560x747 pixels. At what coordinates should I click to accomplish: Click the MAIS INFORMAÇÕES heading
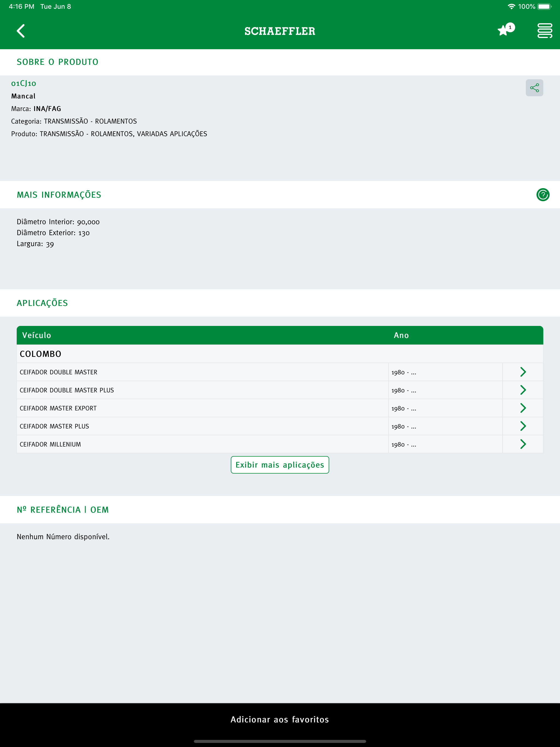[x=59, y=195]
